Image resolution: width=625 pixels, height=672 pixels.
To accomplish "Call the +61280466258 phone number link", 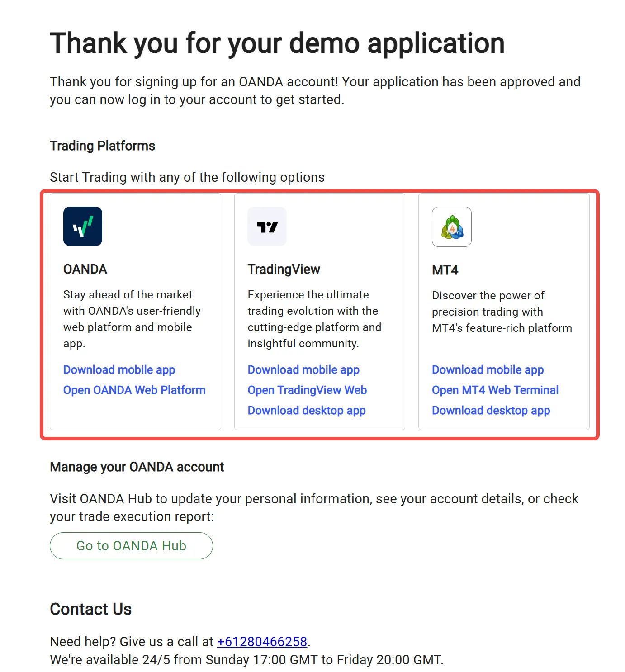I will (262, 642).
